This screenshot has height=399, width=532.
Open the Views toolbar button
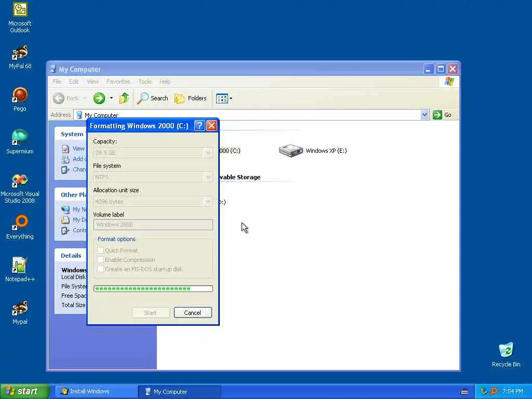tap(222, 98)
